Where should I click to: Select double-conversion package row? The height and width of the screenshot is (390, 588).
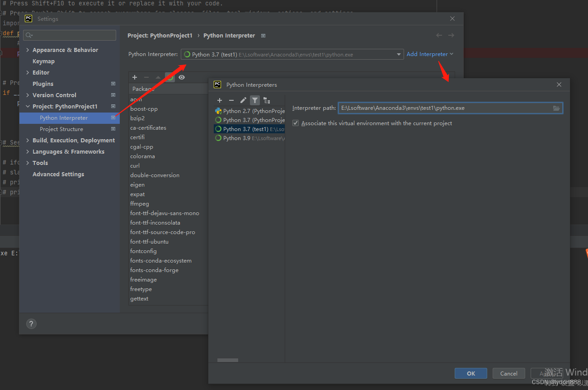coord(169,175)
